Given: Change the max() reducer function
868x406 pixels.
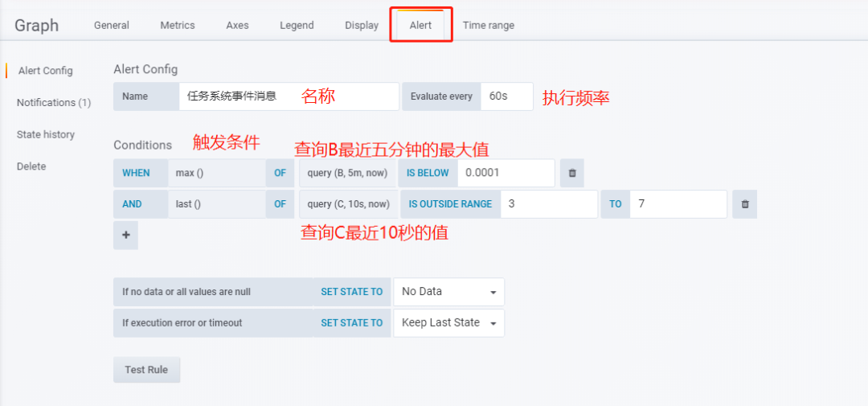Looking at the screenshot, I should pyautogui.click(x=217, y=173).
